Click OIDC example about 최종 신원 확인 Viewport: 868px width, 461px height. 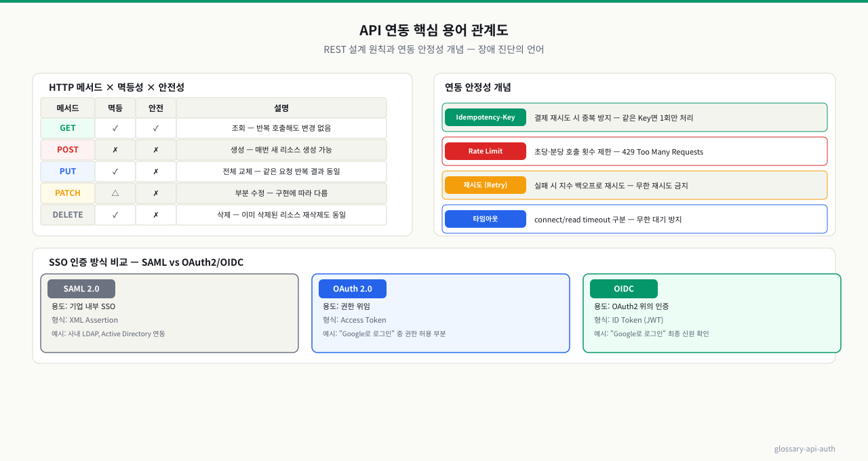pyautogui.click(x=652, y=334)
